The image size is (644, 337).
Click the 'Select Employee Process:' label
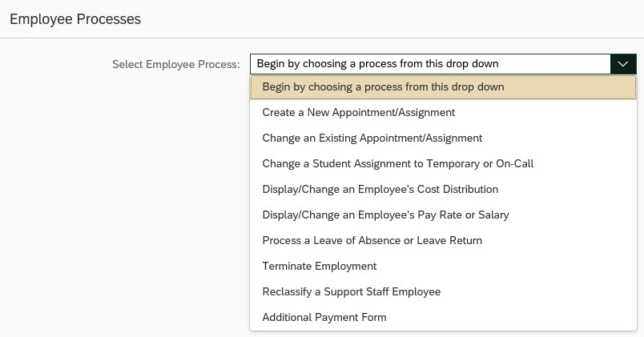click(x=175, y=64)
